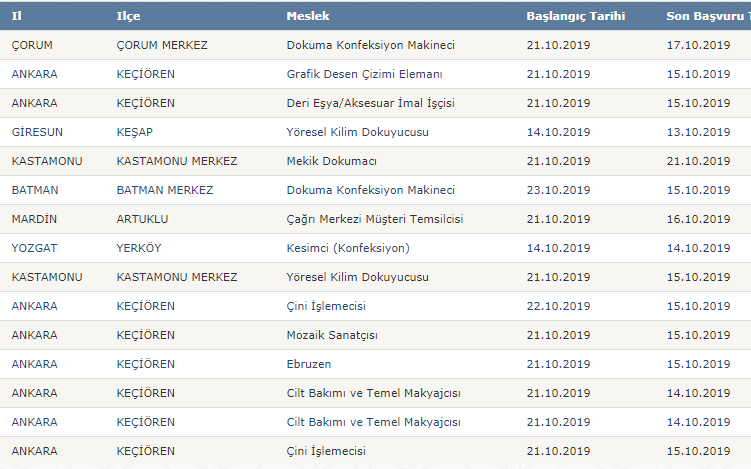Open Deri Eşya/Aksesuar İmal İşçisi link

371,103
